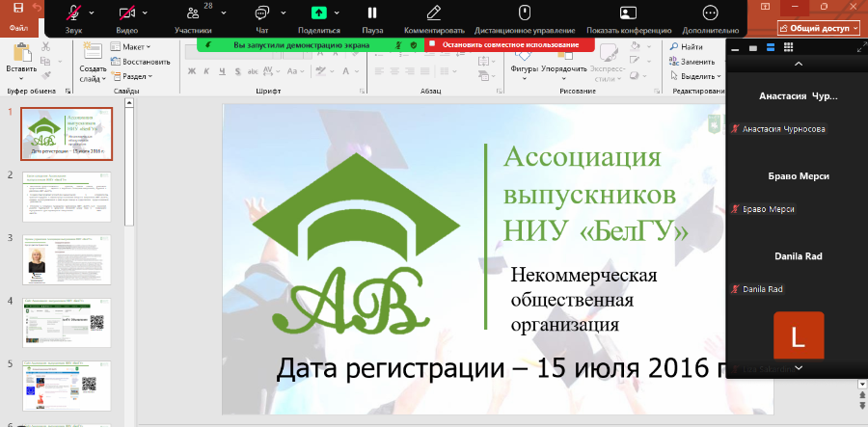Click Создать слайд new slide icon
The image size is (868, 427).
(92, 51)
